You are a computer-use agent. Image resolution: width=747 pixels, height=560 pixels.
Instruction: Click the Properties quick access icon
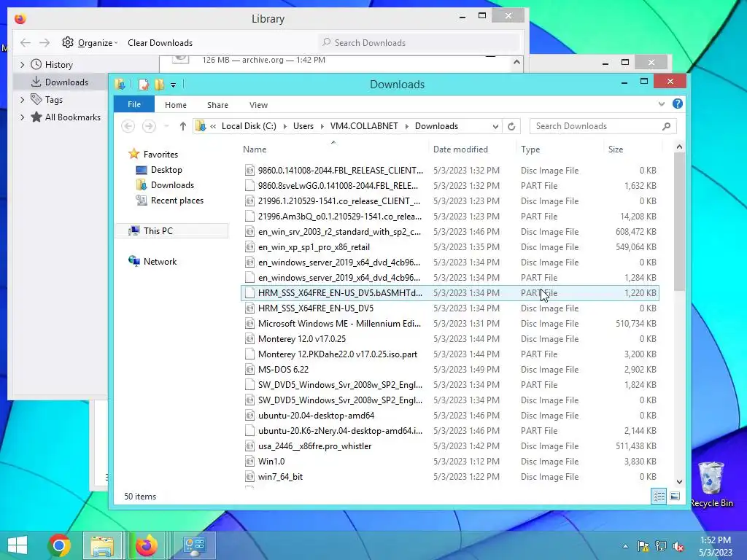click(143, 85)
